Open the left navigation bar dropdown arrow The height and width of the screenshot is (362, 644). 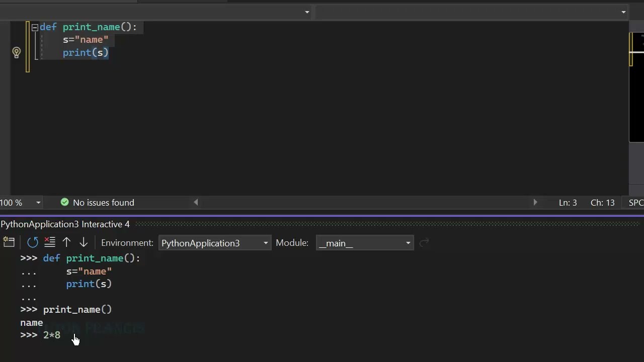point(307,12)
